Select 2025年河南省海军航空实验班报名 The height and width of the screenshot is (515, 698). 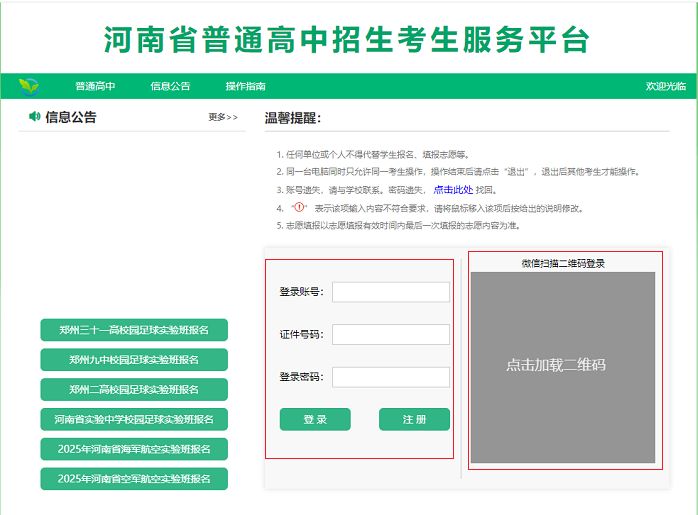[134, 449]
